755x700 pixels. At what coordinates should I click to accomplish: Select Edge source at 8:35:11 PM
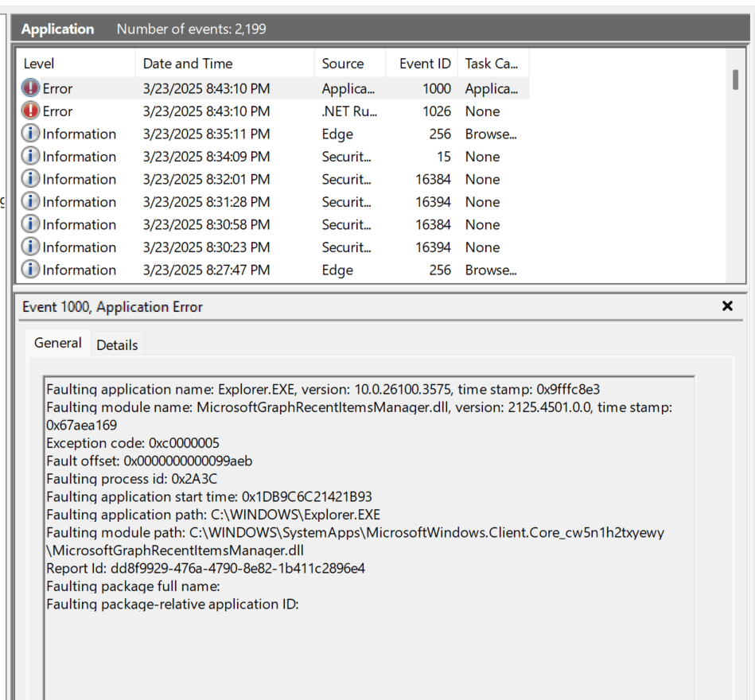(x=337, y=134)
